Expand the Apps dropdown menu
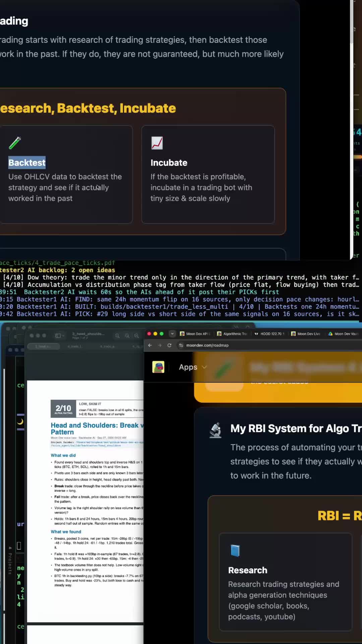The image size is (362, 644). click(193, 367)
